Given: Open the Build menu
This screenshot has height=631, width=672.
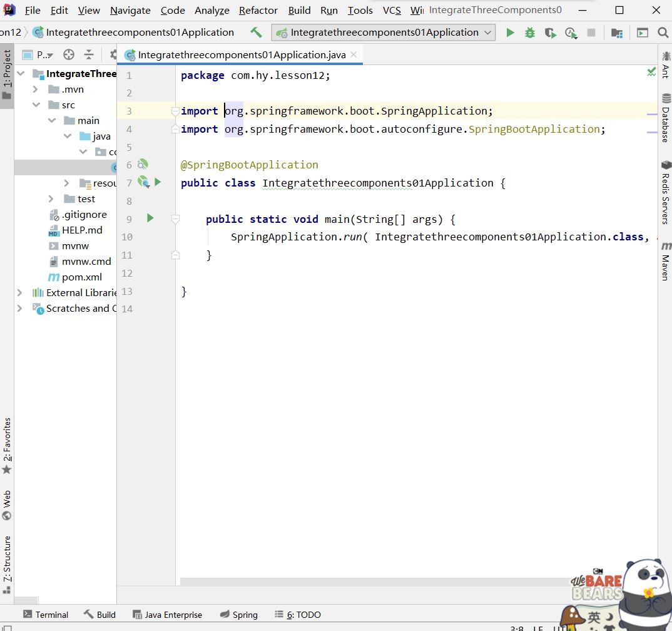Looking at the screenshot, I should pos(299,10).
